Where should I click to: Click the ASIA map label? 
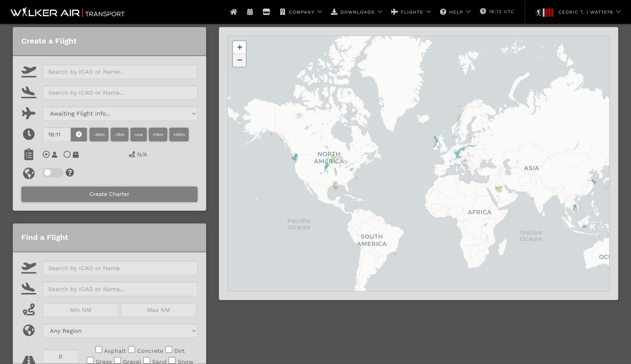pos(531,168)
